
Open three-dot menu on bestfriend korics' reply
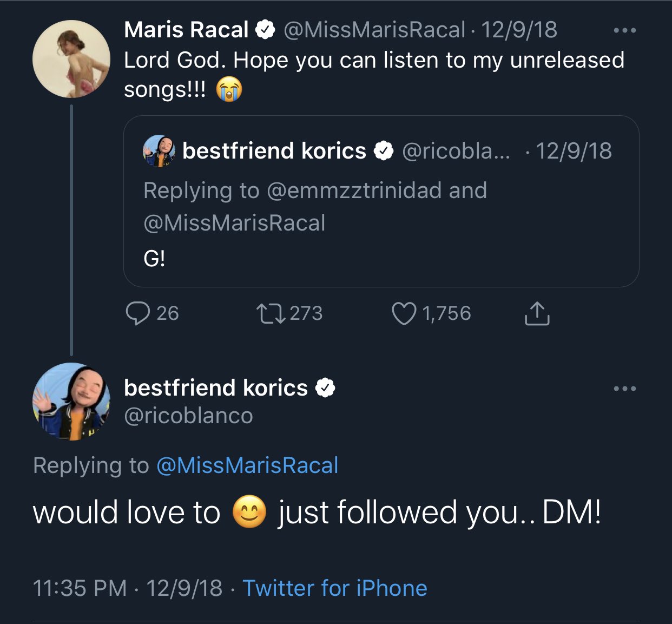click(624, 389)
